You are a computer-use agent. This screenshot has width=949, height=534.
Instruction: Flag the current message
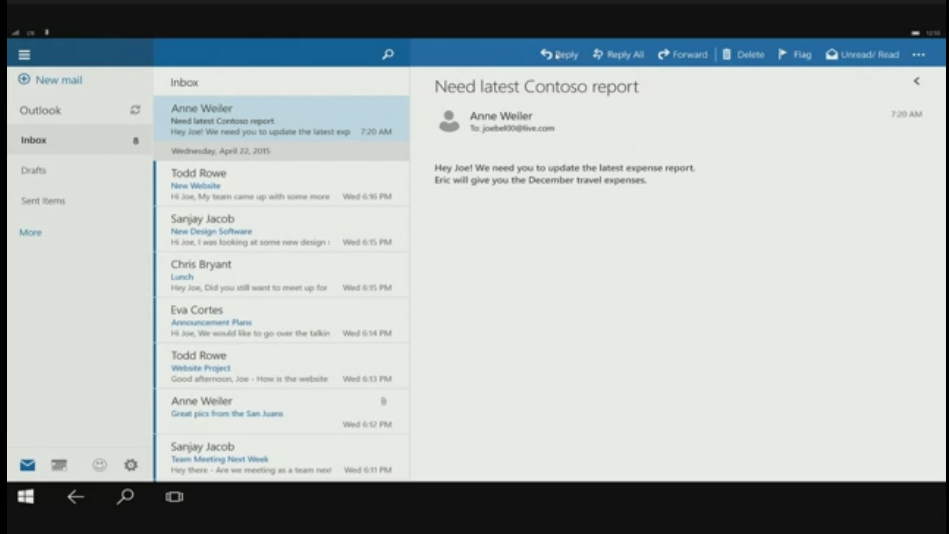point(795,55)
